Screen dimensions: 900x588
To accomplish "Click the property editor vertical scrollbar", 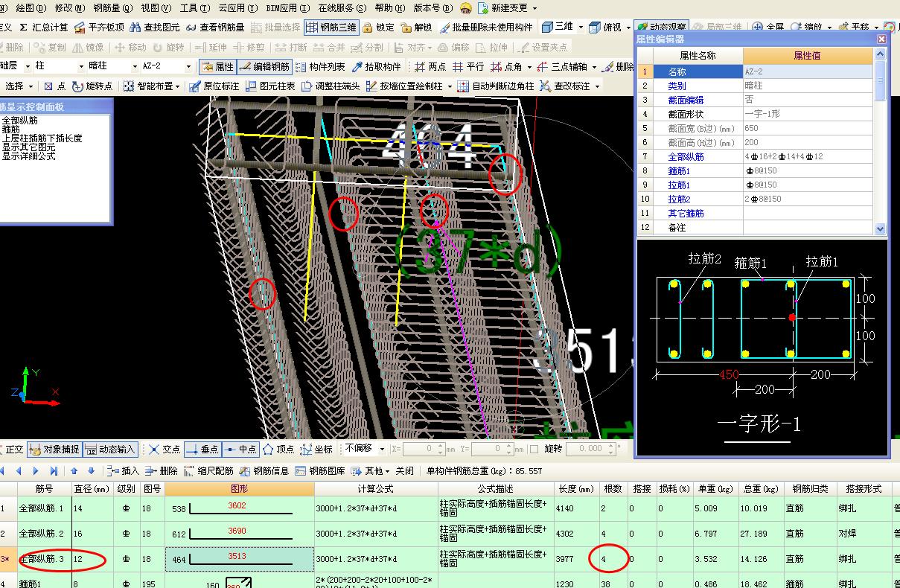I will 881,142.
